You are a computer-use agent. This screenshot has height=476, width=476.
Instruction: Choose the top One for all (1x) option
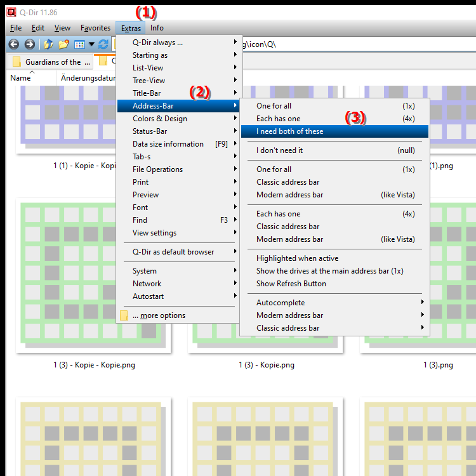tap(334, 106)
